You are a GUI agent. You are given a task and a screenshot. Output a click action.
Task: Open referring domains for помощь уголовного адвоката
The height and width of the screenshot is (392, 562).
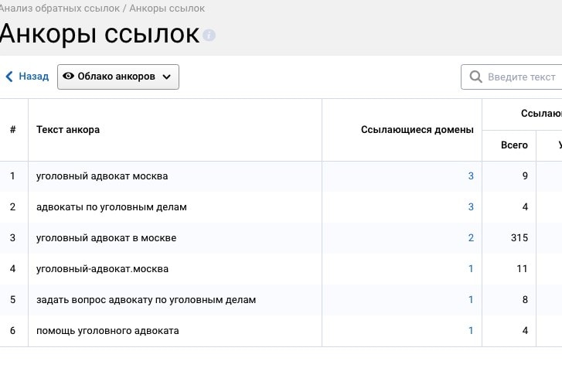(471, 331)
